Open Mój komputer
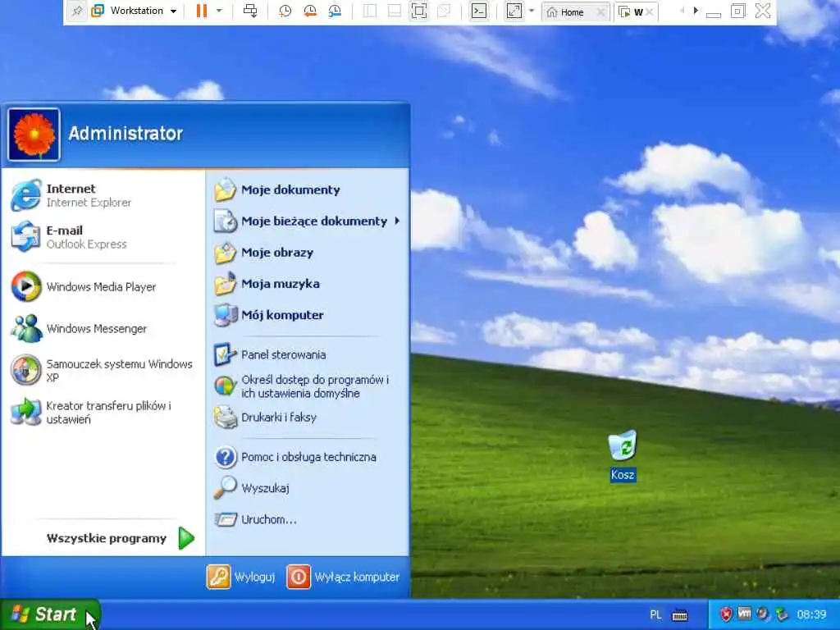Image resolution: width=840 pixels, height=630 pixels. tap(308, 314)
